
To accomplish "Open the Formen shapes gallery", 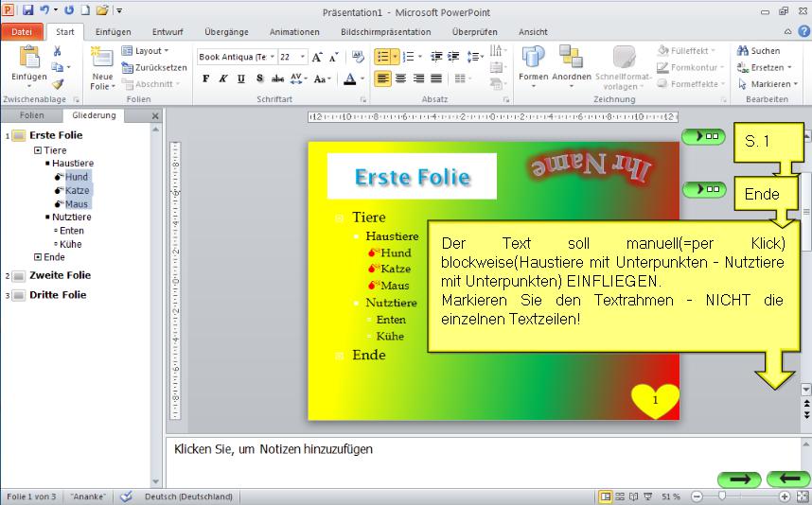I will 534,64.
